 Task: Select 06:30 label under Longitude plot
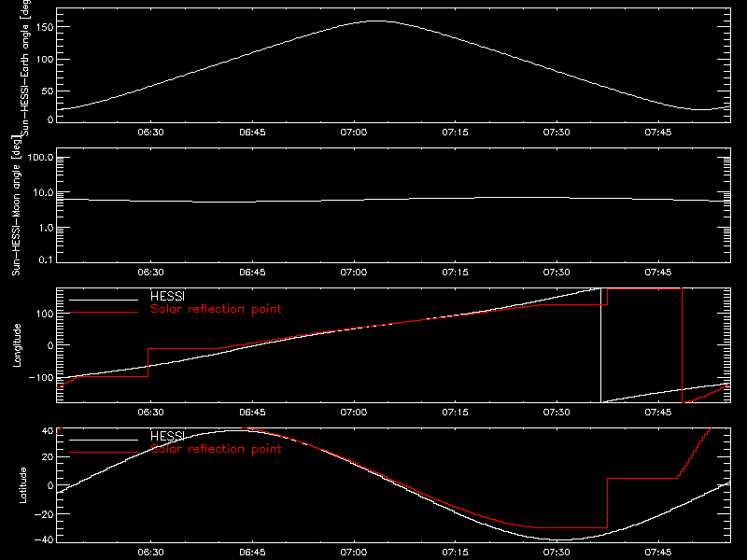(150, 412)
